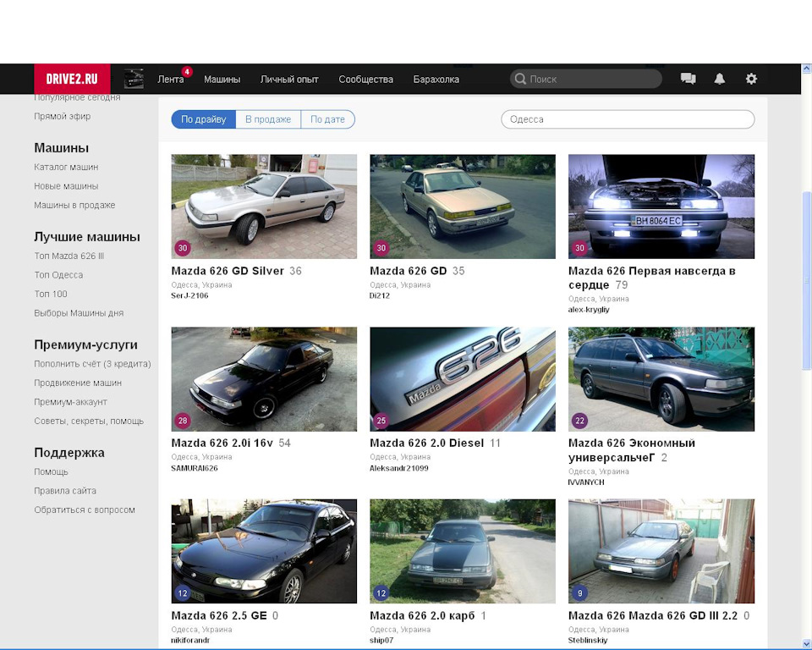The image size is (812, 650).
Task: Open the Топ Одесса sidebar link
Action: click(x=58, y=275)
